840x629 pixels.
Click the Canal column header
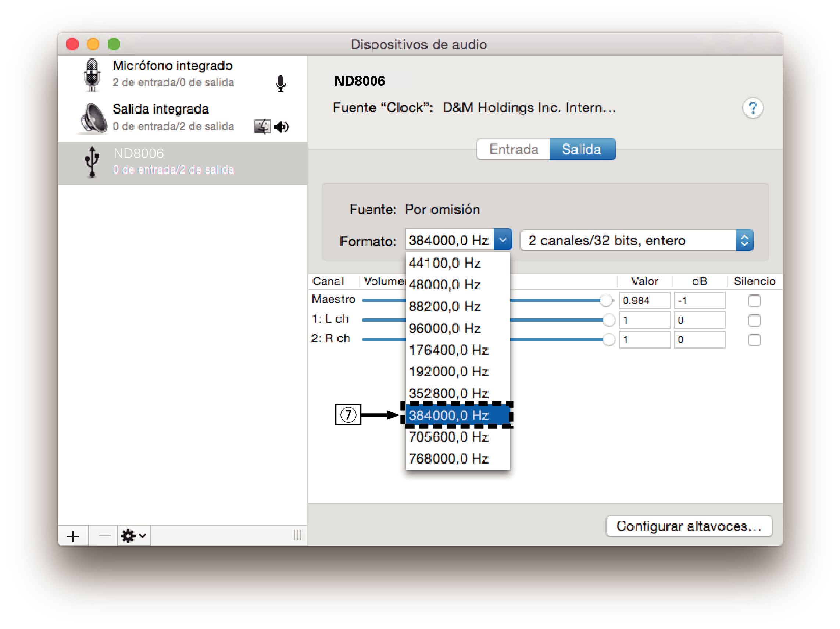[328, 282]
